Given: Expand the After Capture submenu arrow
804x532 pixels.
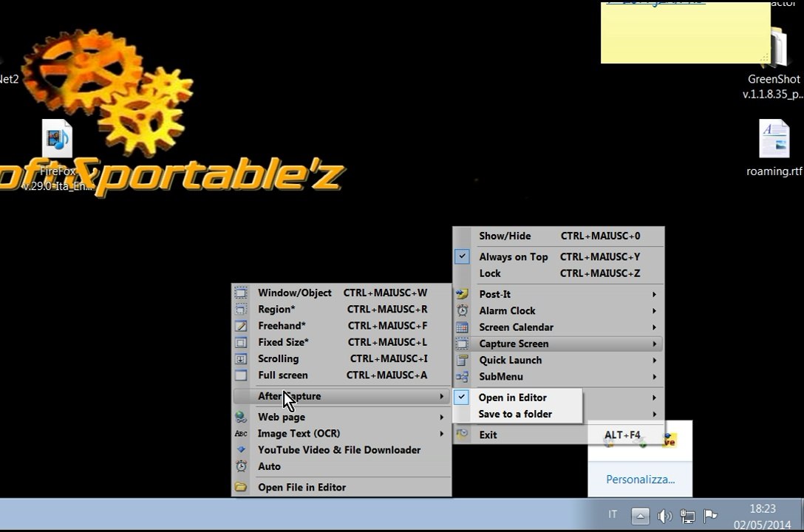Looking at the screenshot, I should point(441,396).
